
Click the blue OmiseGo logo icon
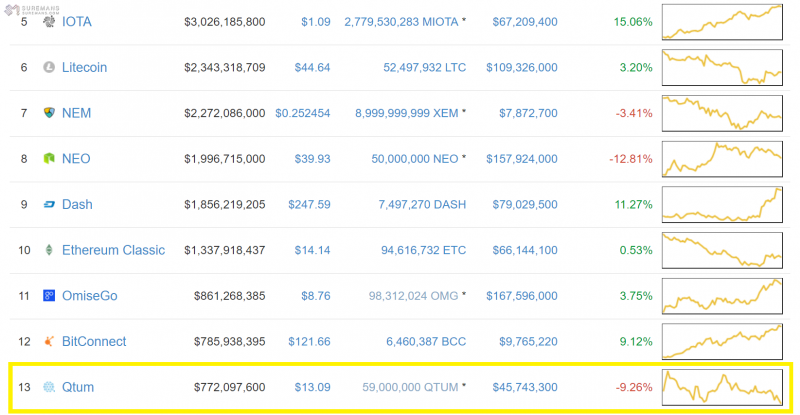(x=49, y=295)
